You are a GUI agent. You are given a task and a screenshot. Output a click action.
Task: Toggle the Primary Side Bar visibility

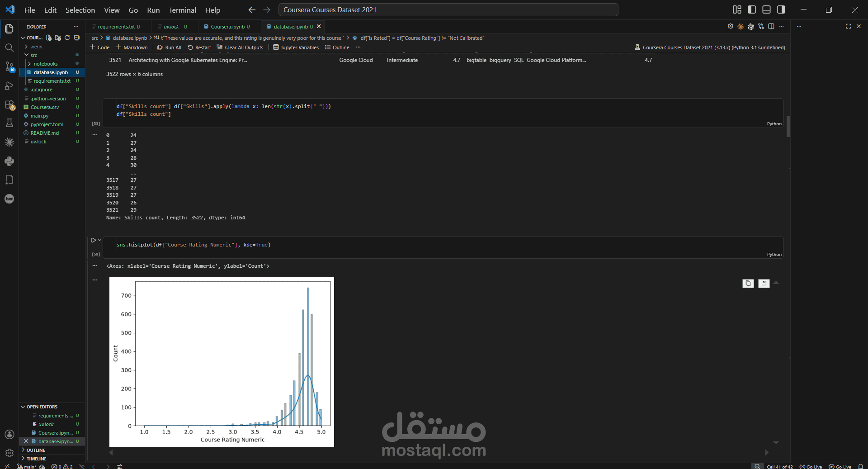752,9
